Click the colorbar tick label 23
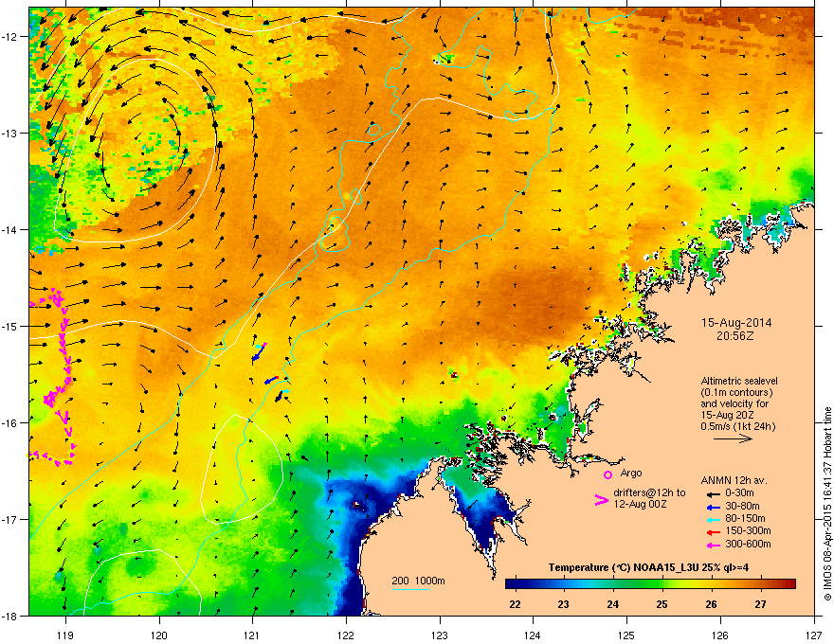 point(564,604)
